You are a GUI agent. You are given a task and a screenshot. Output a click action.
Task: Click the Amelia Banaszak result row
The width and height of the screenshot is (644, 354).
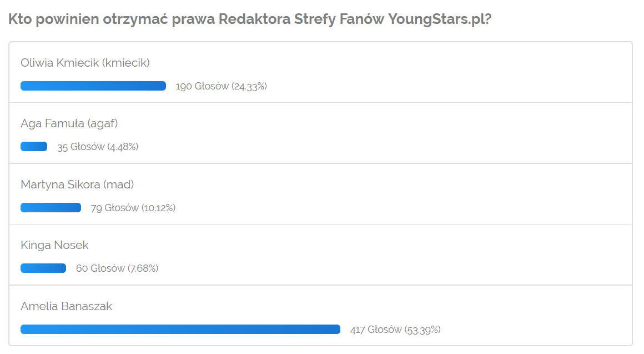click(320, 315)
